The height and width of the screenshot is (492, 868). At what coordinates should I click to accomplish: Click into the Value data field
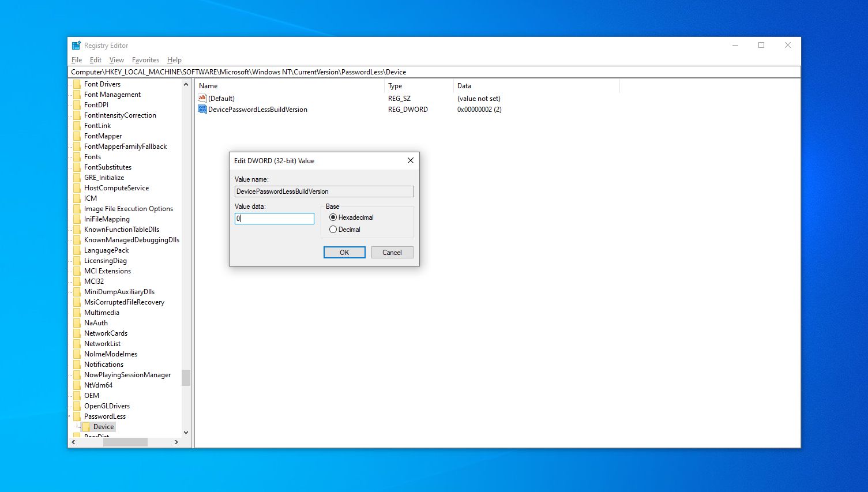pyautogui.click(x=275, y=219)
